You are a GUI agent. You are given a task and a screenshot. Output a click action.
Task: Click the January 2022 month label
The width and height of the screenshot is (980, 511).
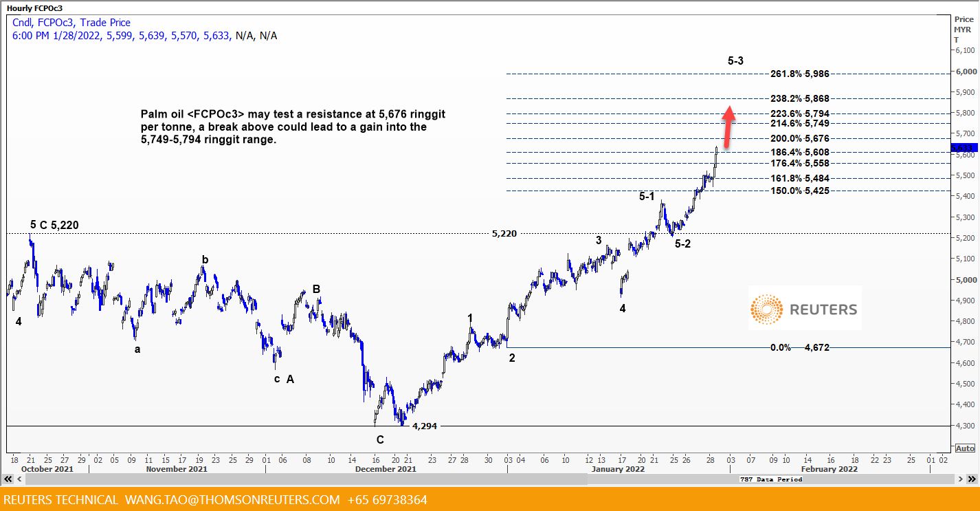(x=619, y=469)
